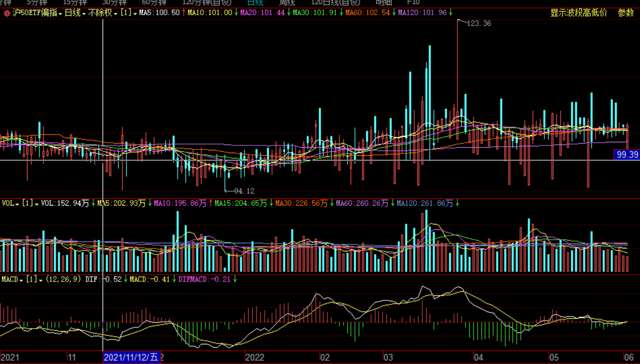Open the 参数 parameters button
Image resolution: width=640 pixels, height=364 pixels.
coord(626,13)
